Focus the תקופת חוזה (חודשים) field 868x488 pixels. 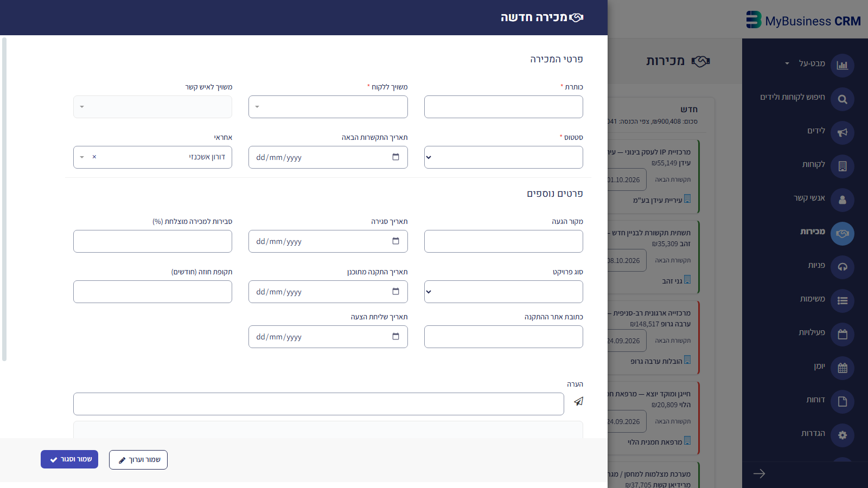[152, 292]
